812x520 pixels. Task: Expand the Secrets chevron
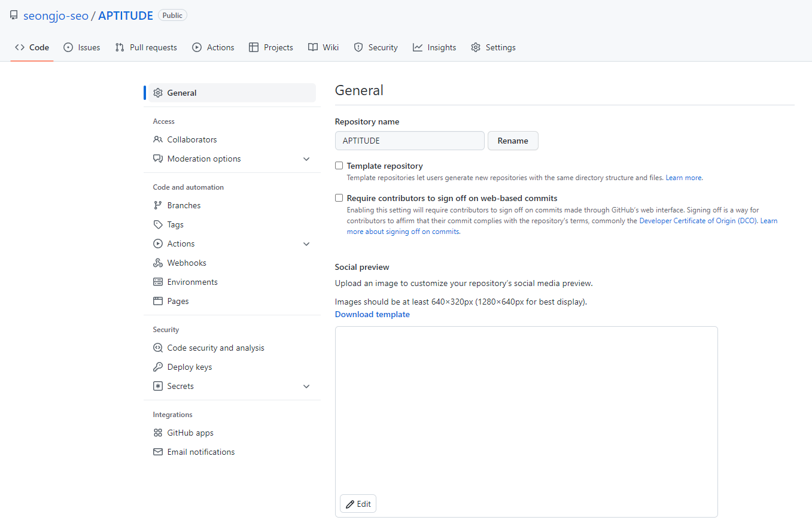[x=306, y=386]
